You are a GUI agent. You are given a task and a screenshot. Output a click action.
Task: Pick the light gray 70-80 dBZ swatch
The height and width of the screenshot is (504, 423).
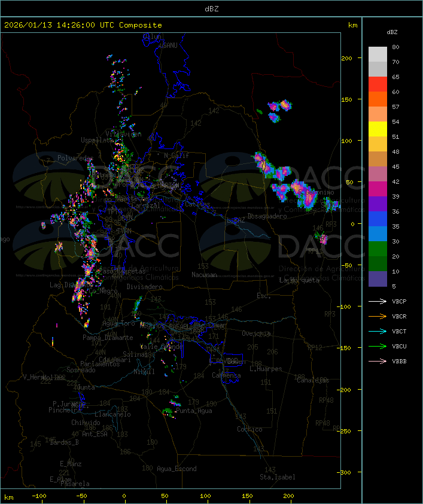pyautogui.click(x=378, y=54)
